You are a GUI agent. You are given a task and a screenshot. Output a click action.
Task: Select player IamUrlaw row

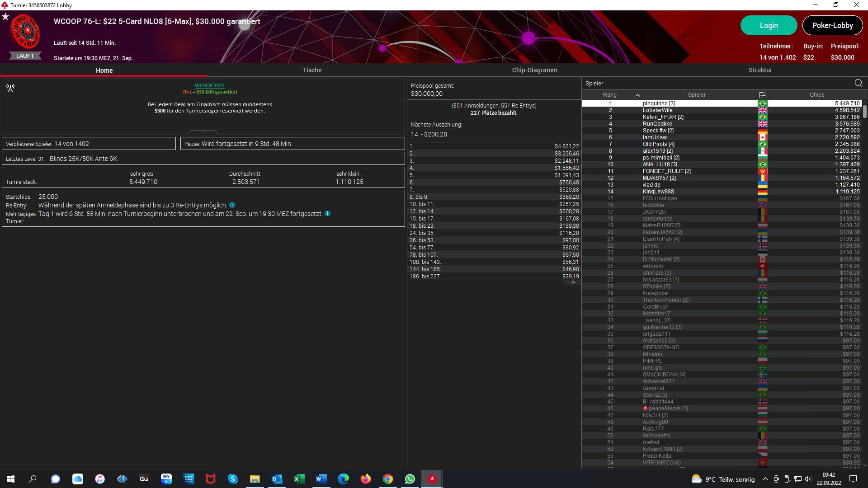(722, 137)
